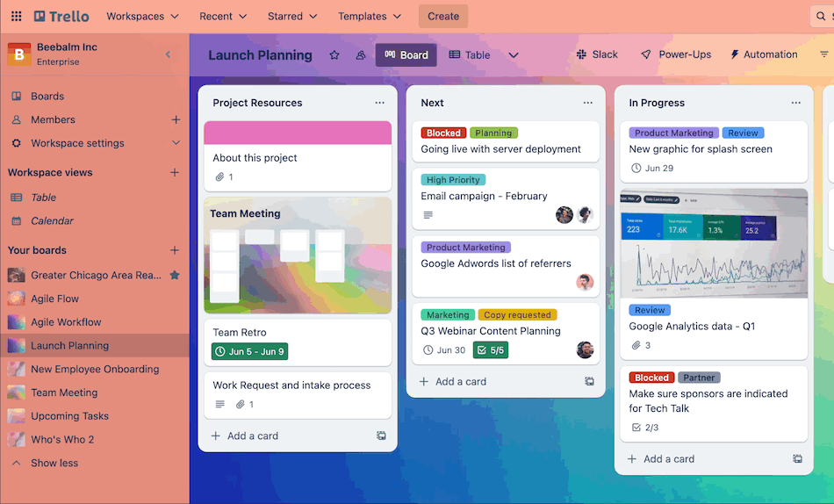
Task: Click first member avatar on Email campaign card
Action: tap(564, 214)
